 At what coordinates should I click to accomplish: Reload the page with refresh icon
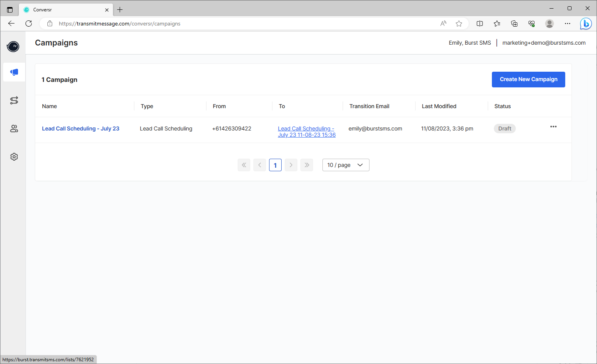pyautogui.click(x=29, y=24)
